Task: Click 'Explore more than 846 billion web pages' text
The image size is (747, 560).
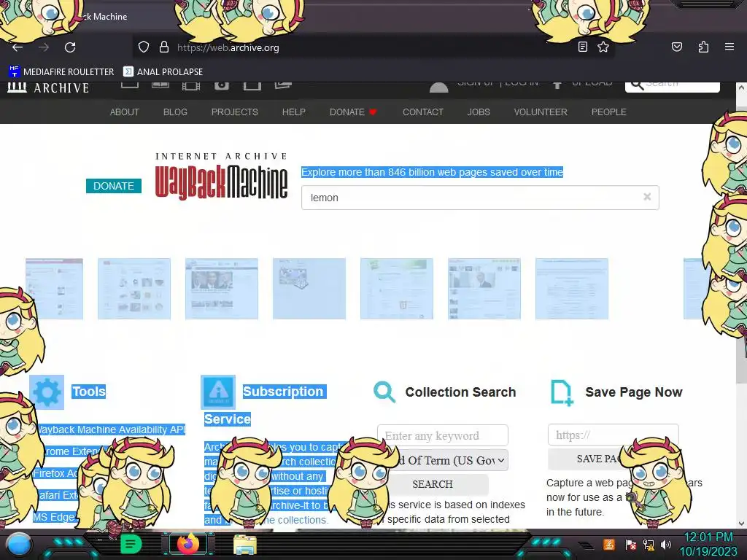Action: 432,172
